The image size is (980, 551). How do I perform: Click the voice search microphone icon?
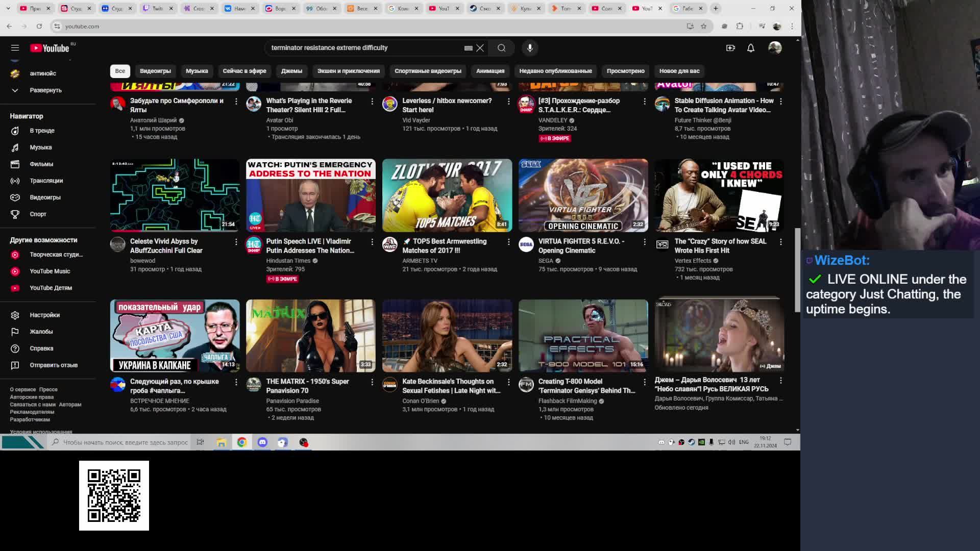(x=530, y=48)
